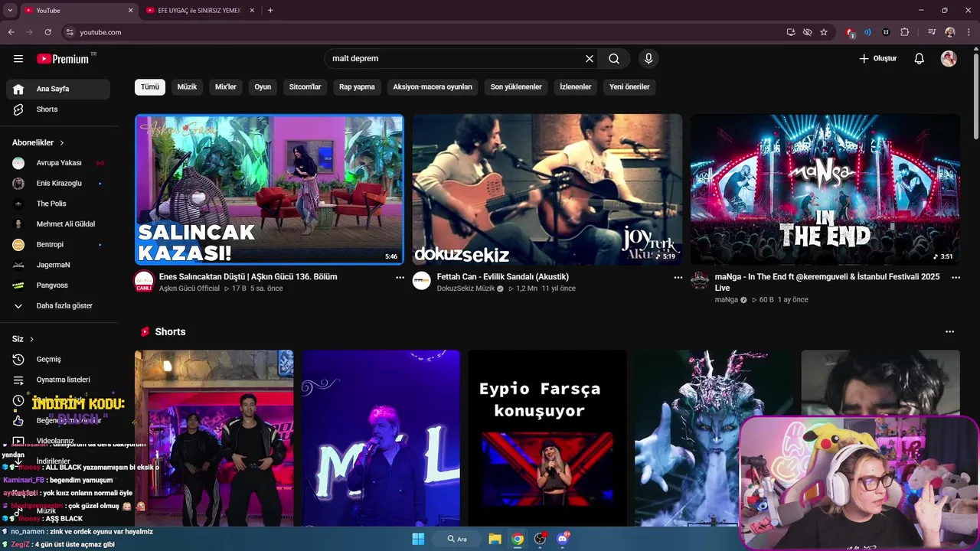980x551 pixels.
Task: Switch to the EFE UYGAÇ browser tab
Action: click(x=199, y=11)
